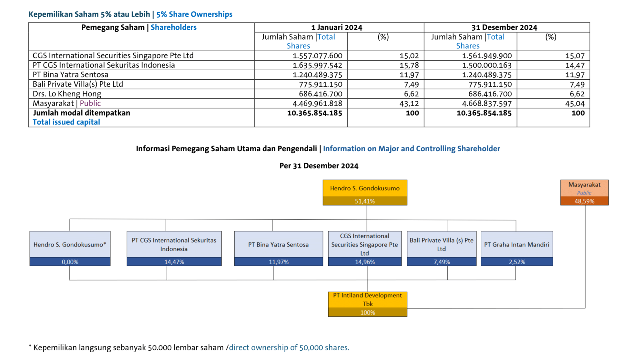Select the PT Bina Yatra Sentosa chart box
644x362 pixels.
coord(278,244)
